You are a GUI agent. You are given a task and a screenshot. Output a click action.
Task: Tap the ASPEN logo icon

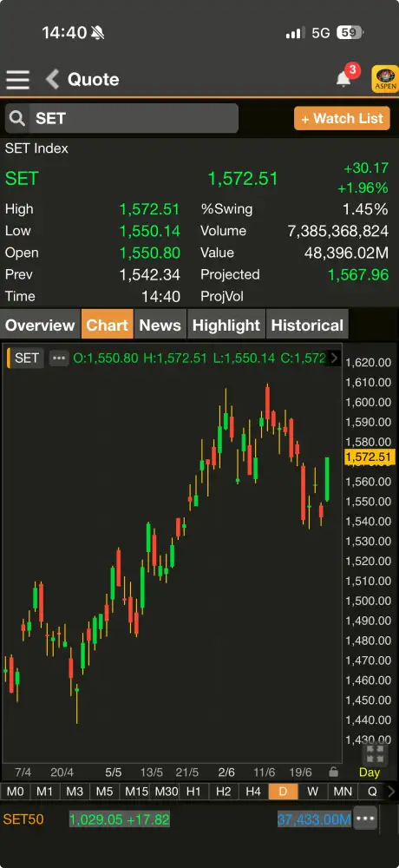(385, 79)
